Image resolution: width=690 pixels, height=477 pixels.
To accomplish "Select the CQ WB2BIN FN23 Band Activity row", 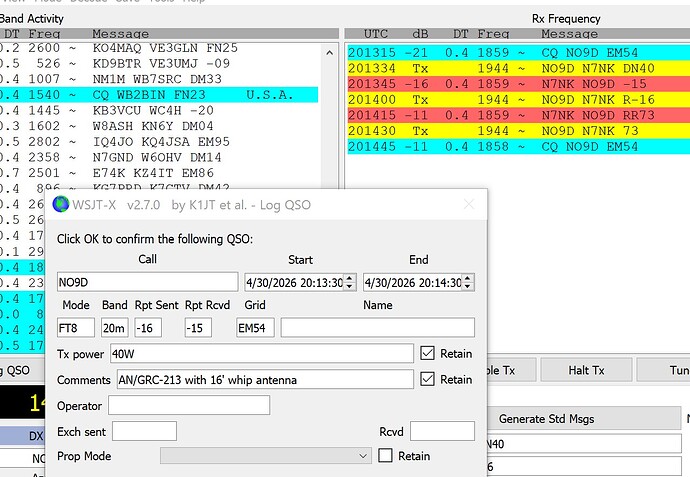I will 159,95.
